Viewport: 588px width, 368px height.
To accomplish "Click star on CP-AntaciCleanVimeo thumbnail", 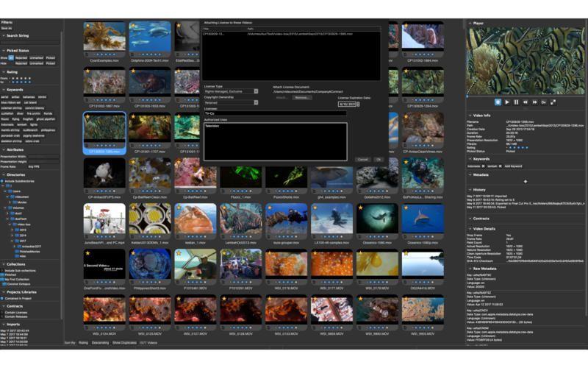I will pyautogui.click(x=406, y=117).
